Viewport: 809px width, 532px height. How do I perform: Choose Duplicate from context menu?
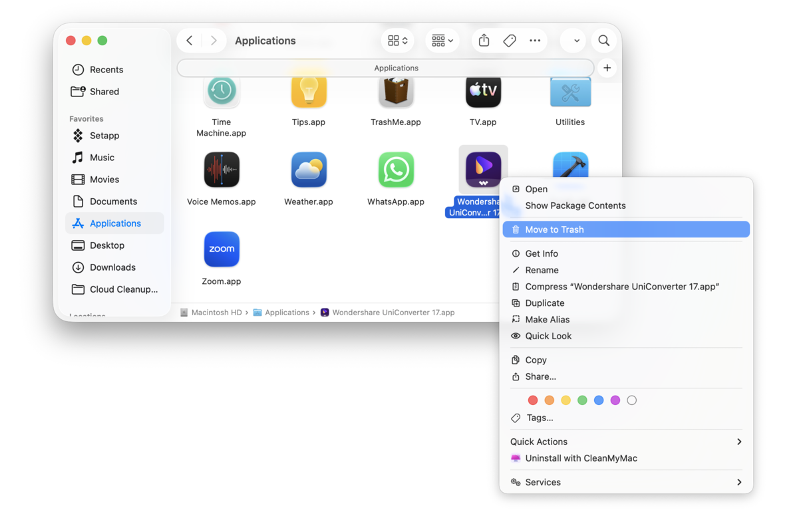[626, 303]
